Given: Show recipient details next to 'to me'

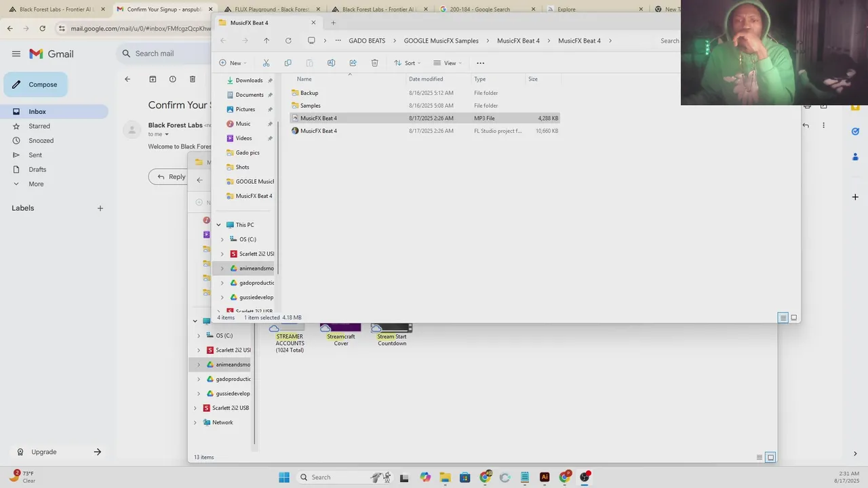Looking at the screenshot, I should [x=167, y=134].
